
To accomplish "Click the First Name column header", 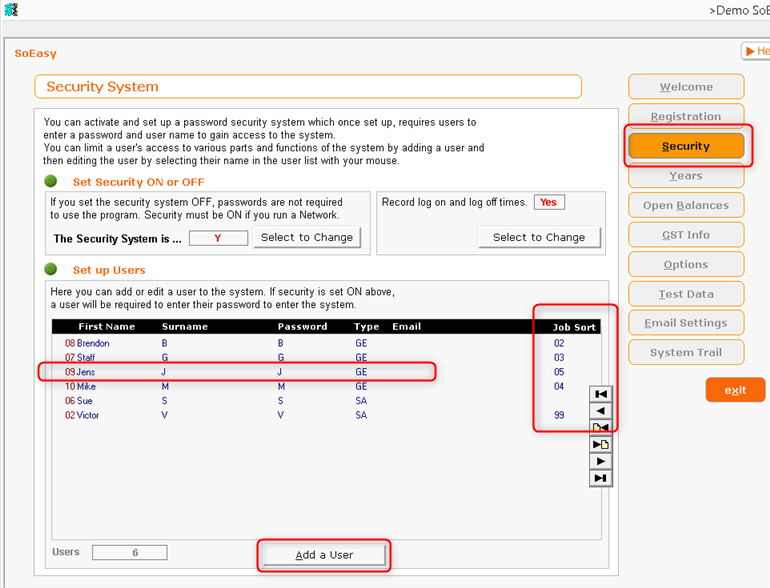I will 107,327.
